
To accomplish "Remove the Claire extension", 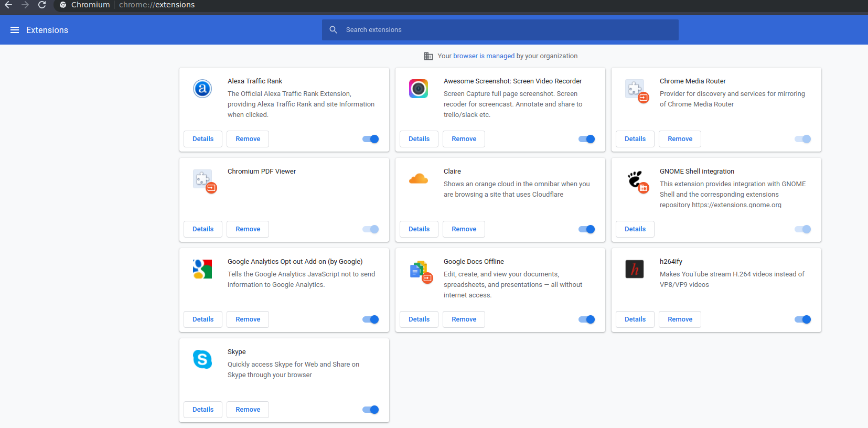I will coord(464,229).
